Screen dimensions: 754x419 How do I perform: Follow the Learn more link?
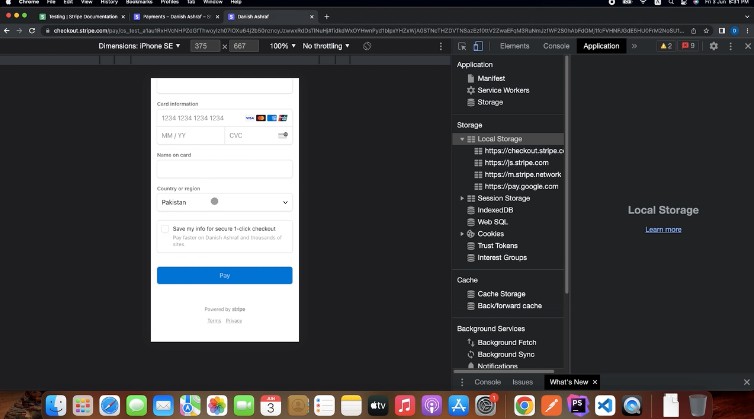tap(663, 229)
